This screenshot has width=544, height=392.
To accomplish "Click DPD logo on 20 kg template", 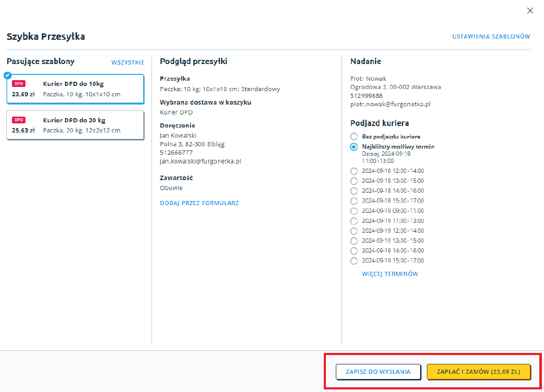I will click(19, 120).
